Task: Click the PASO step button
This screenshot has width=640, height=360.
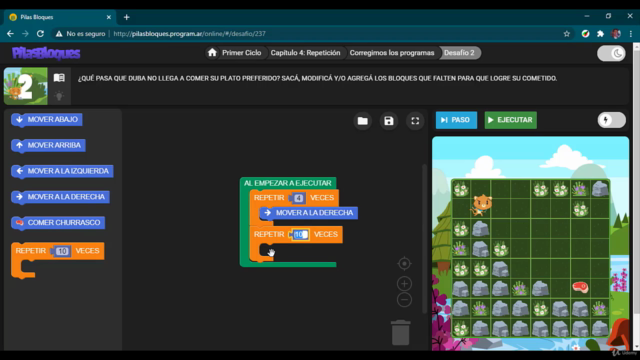Action: [456, 120]
